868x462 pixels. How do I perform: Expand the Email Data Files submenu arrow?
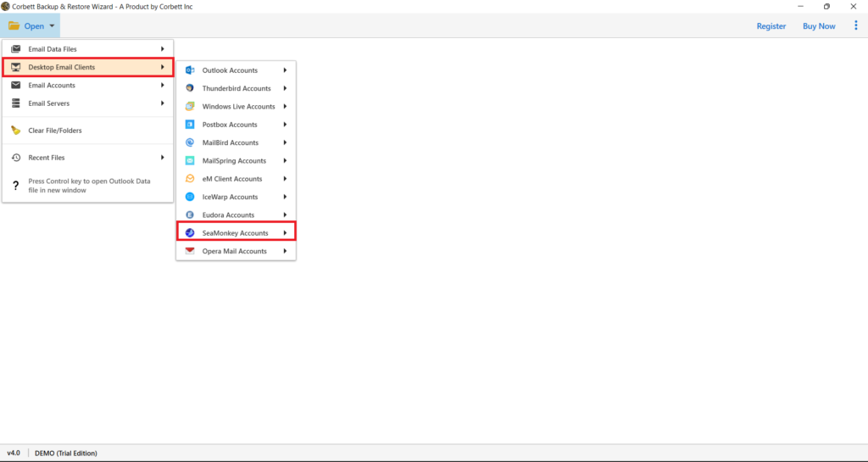[x=162, y=48]
